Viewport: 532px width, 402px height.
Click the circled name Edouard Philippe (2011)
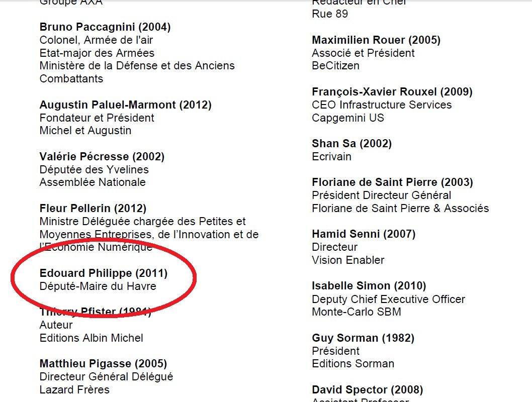(104, 273)
